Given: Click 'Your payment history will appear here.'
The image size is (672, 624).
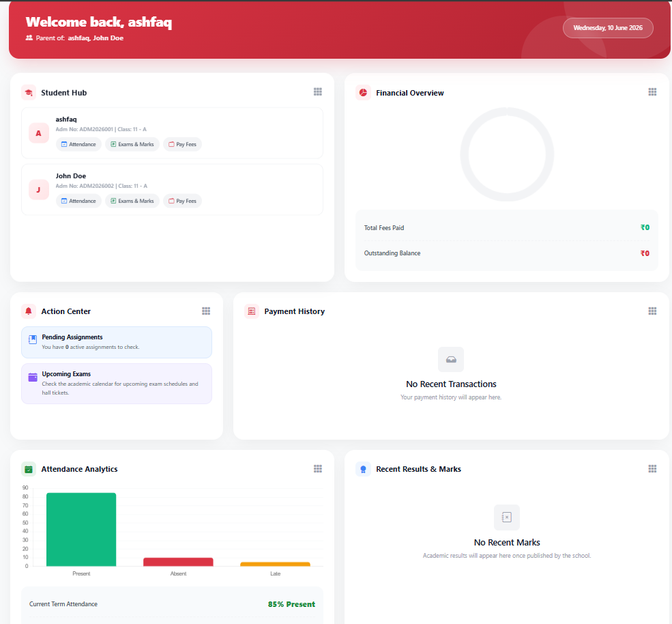Looking at the screenshot, I should [451, 397].
